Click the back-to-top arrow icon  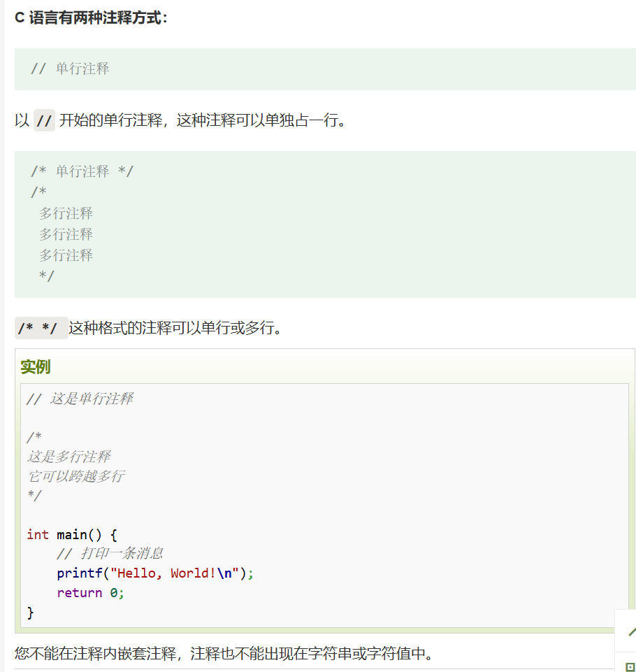tap(630, 631)
